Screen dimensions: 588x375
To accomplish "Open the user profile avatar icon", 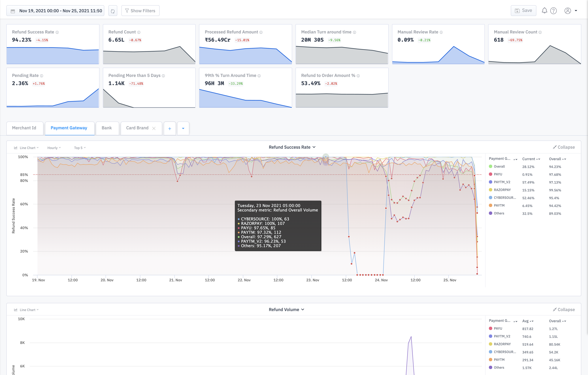I will point(567,11).
